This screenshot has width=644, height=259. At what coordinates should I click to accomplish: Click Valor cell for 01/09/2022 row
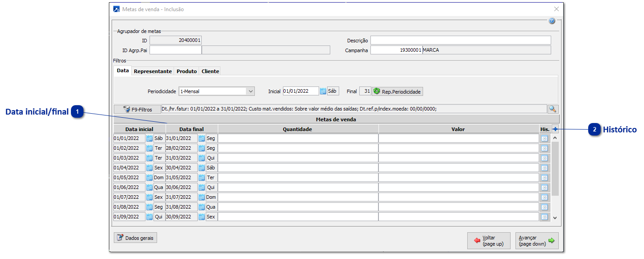[459, 217]
